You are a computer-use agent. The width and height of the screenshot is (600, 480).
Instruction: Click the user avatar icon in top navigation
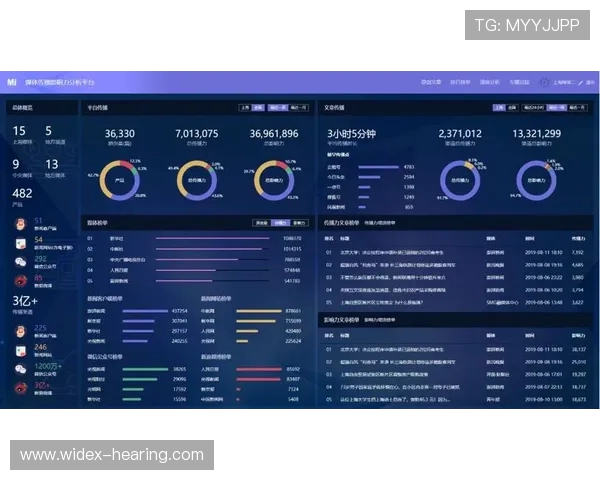pos(545,82)
